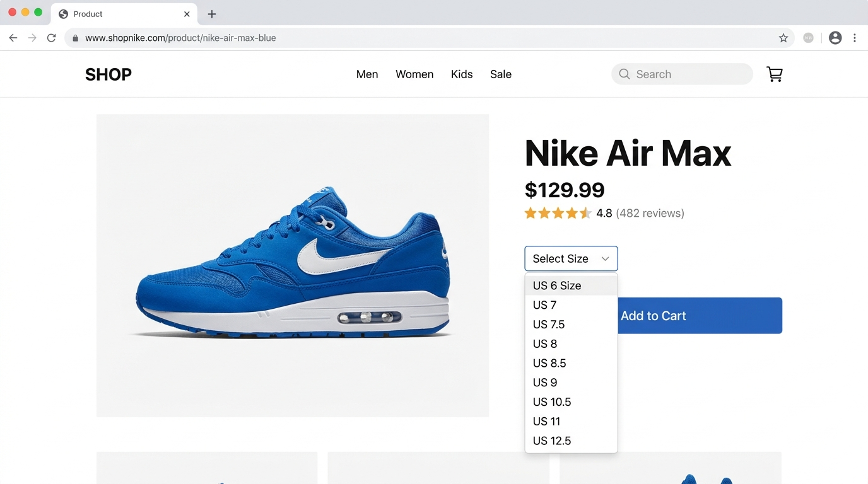
Task: Choose size US 8.5
Action: [571, 364]
